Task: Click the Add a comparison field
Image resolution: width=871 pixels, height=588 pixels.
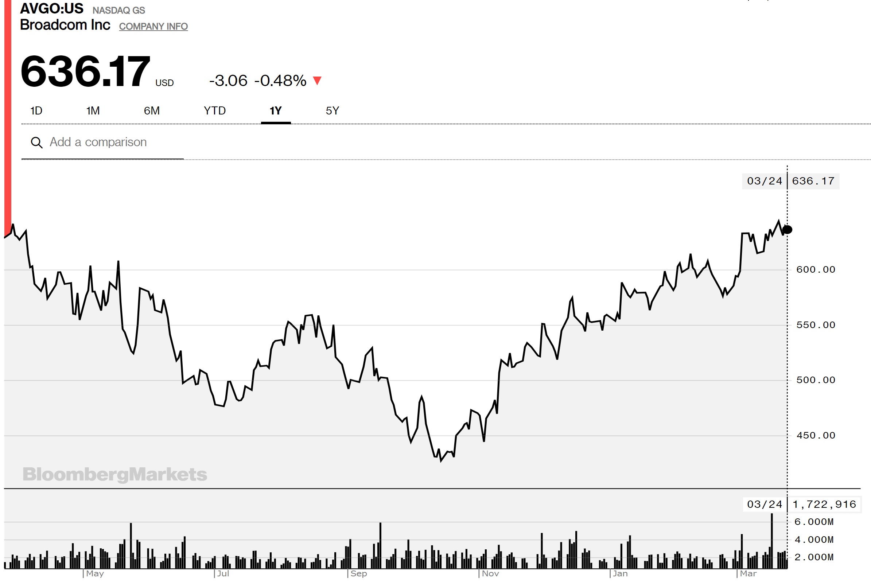Action: (98, 143)
